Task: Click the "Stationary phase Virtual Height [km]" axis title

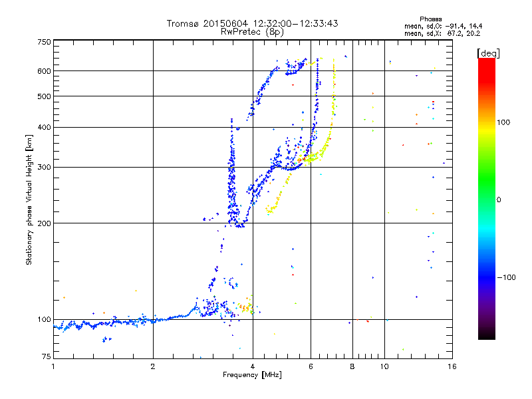Action: tap(29, 199)
